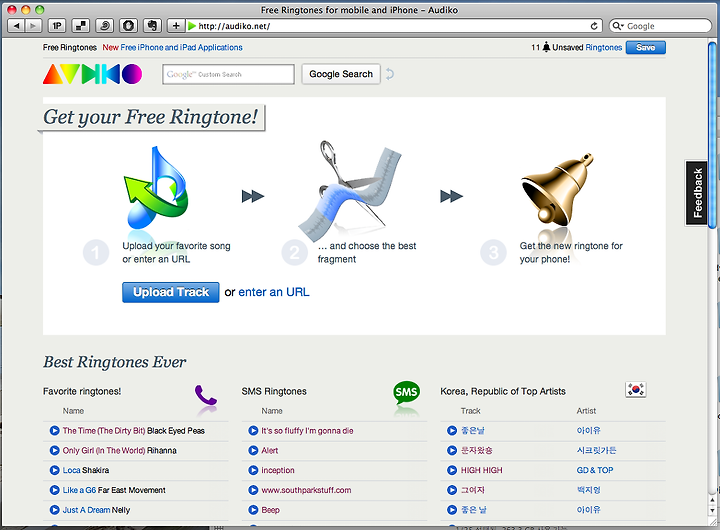This screenshot has height=530, width=720.
Task: Open the Just A Dream link
Action: [x=86, y=509]
